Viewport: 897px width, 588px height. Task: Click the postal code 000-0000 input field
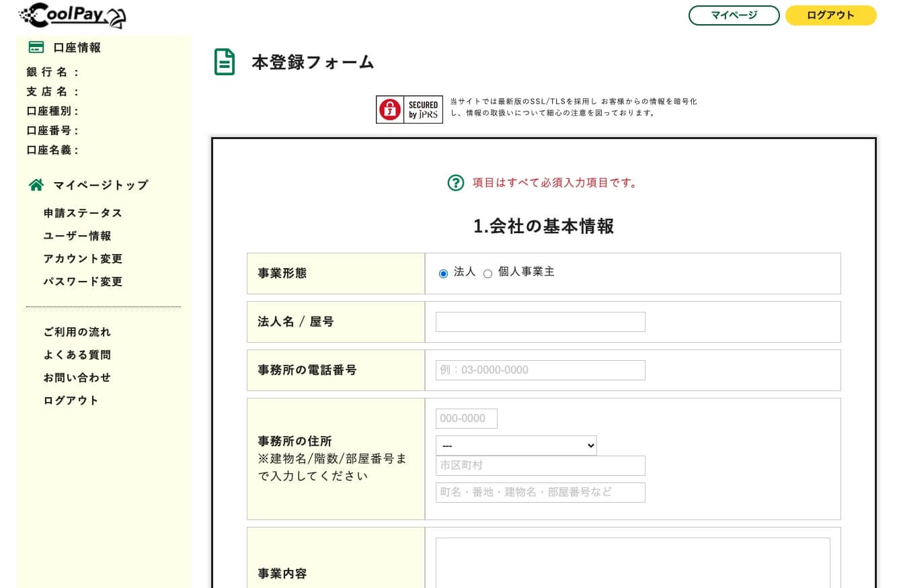click(466, 418)
